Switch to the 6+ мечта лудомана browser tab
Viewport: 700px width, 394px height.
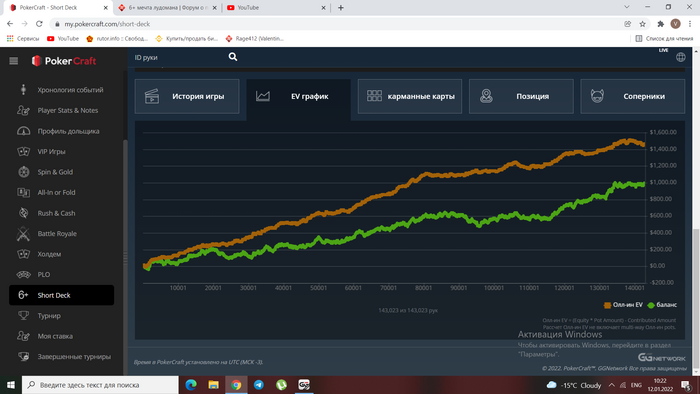(168, 8)
